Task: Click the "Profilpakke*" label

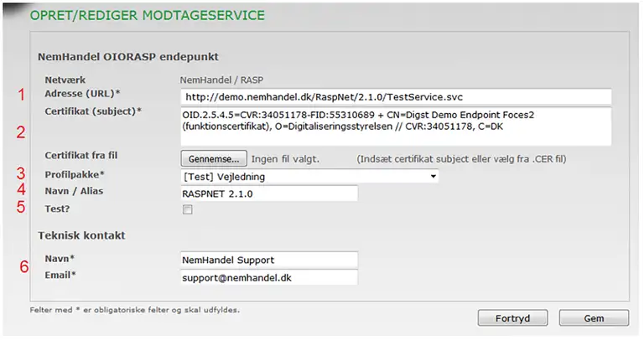Action: click(72, 175)
